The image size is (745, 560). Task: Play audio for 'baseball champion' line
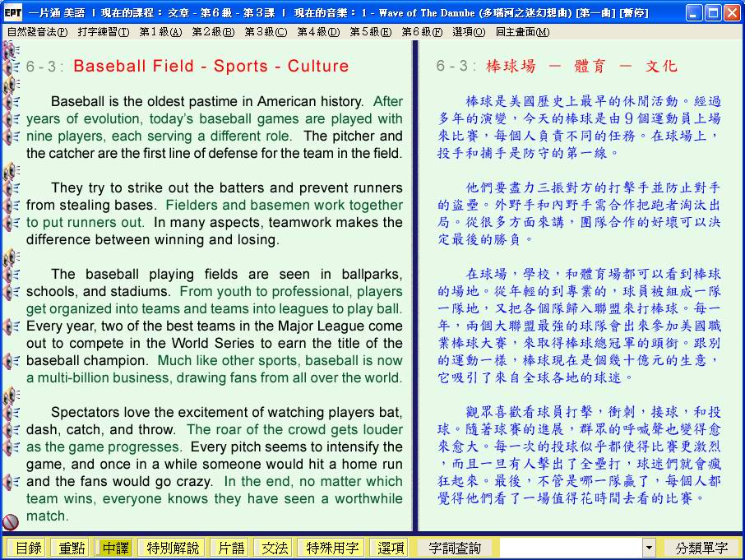(x=12, y=360)
